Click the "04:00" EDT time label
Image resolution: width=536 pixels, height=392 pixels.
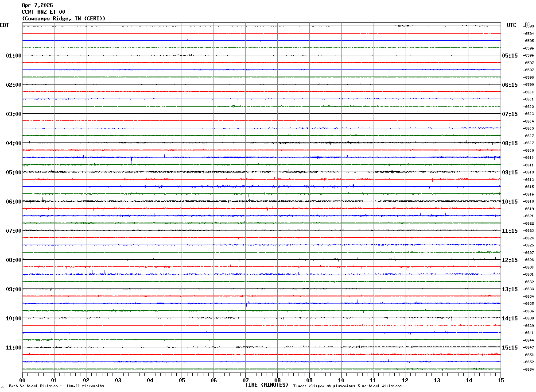(14, 143)
